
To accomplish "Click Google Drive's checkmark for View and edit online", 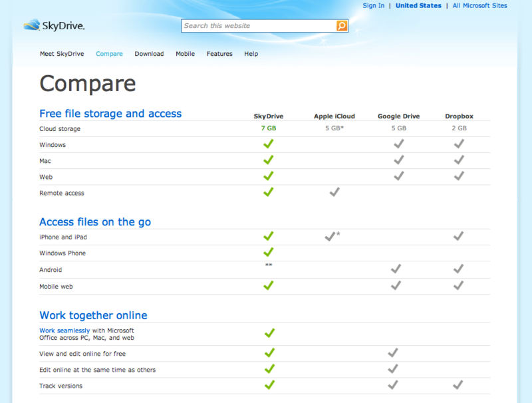I will coord(393,353).
